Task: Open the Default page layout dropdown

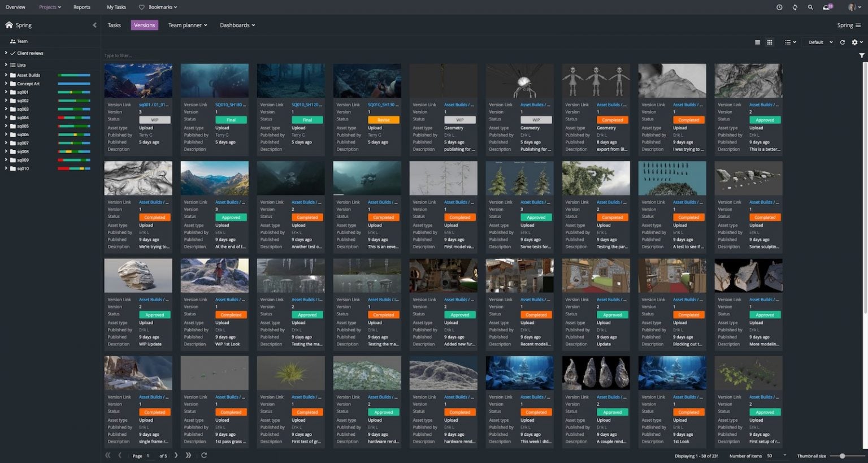Action: tap(818, 42)
